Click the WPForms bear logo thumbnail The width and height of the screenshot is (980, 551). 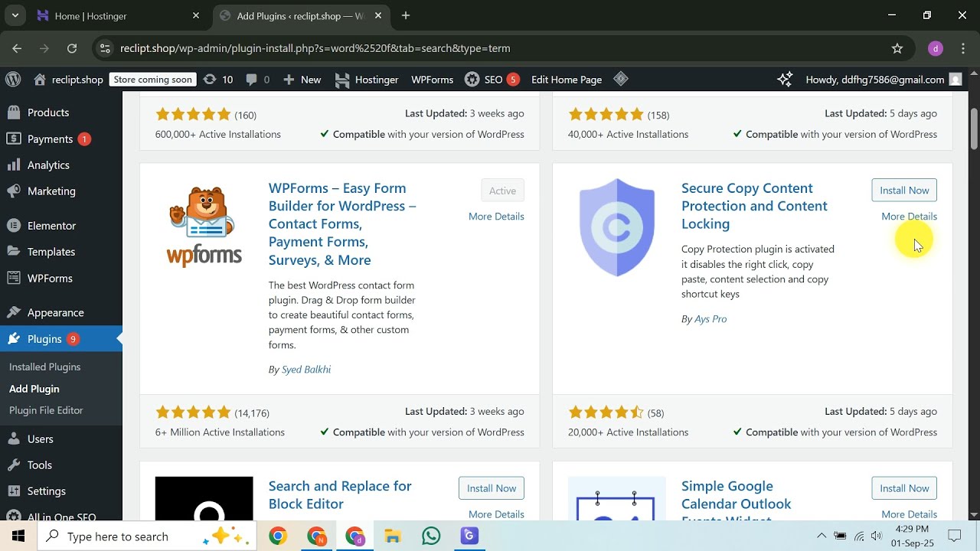204,227
